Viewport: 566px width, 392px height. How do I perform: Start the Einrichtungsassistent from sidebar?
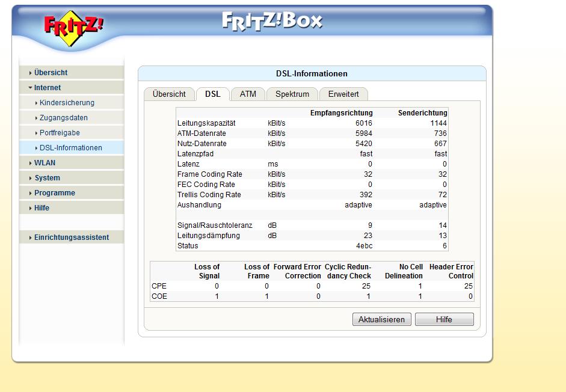(72, 237)
